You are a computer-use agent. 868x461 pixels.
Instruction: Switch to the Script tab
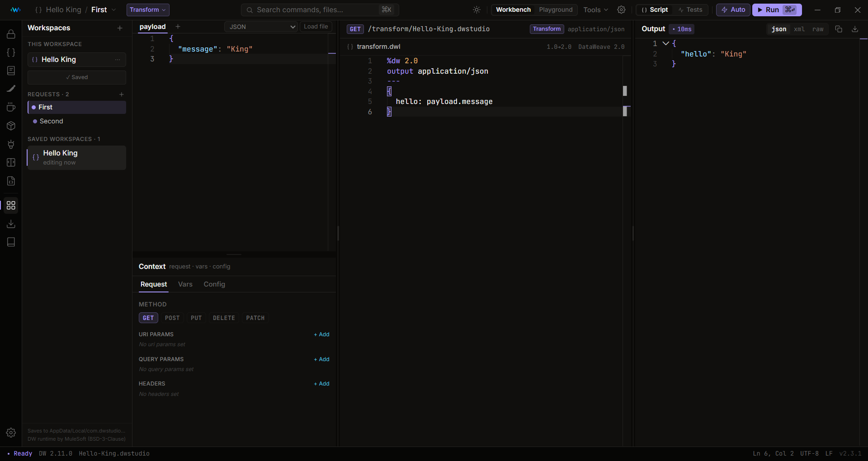coord(655,9)
